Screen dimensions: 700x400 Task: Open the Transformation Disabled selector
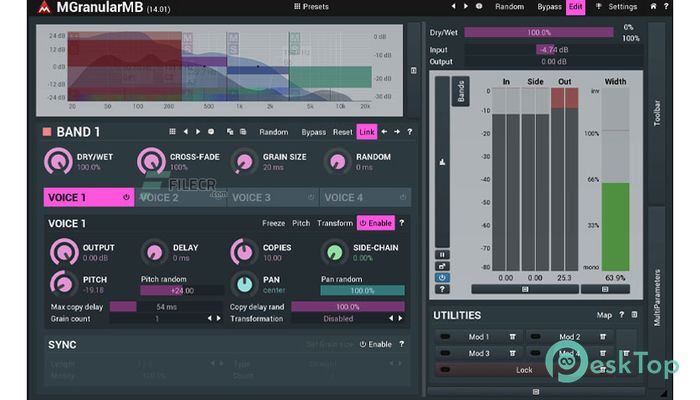click(x=338, y=318)
